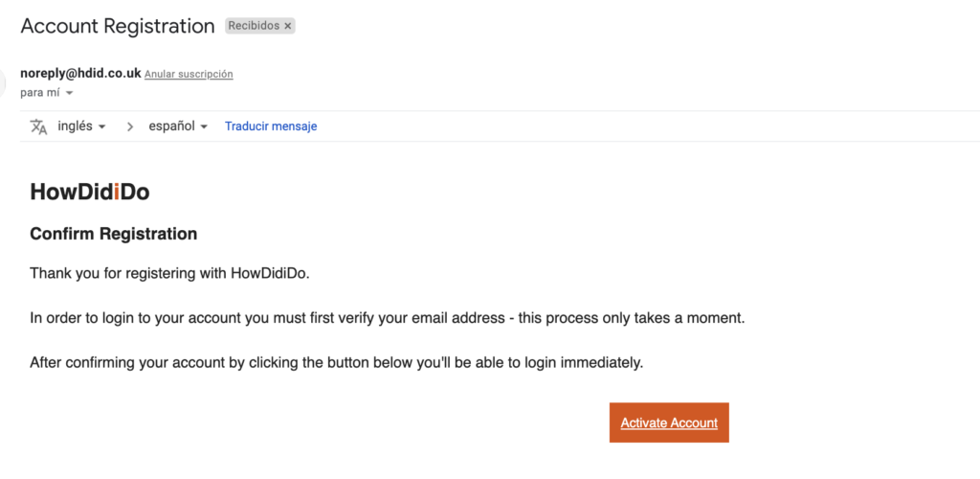Click the para mí recipient text
The image size is (980, 479).
pos(40,93)
